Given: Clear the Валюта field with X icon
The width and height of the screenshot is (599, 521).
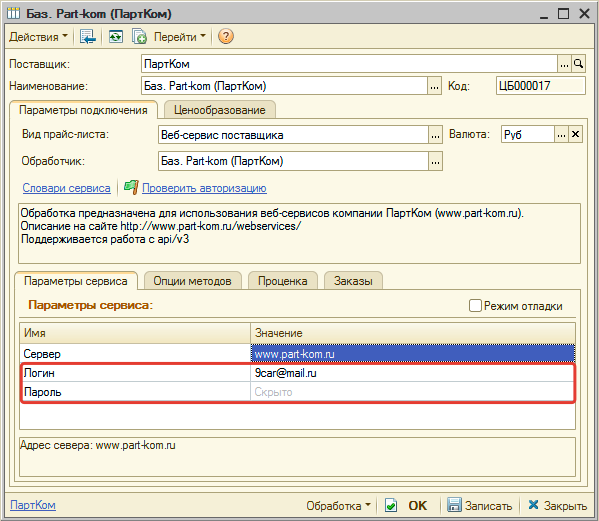Looking at the screenshot, I should coord(575,134).
